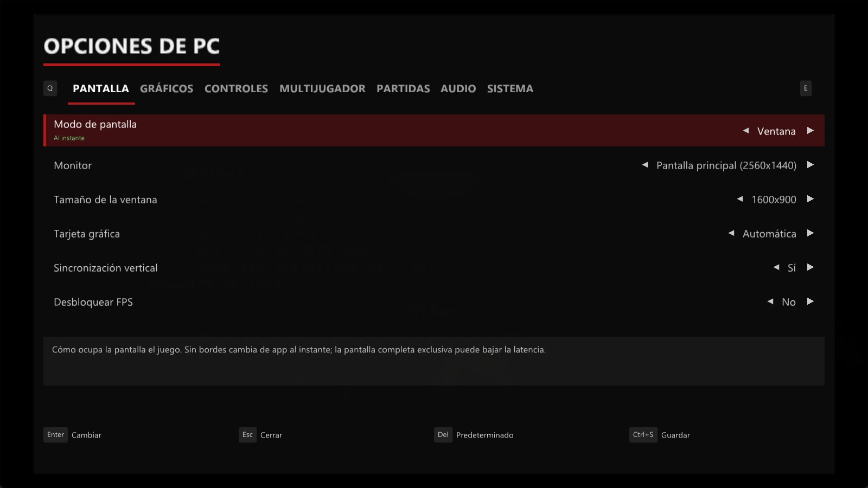Click the Ctrl+S key hint icon
Viewport: 868px width, 488px height.
coord(643,435)
